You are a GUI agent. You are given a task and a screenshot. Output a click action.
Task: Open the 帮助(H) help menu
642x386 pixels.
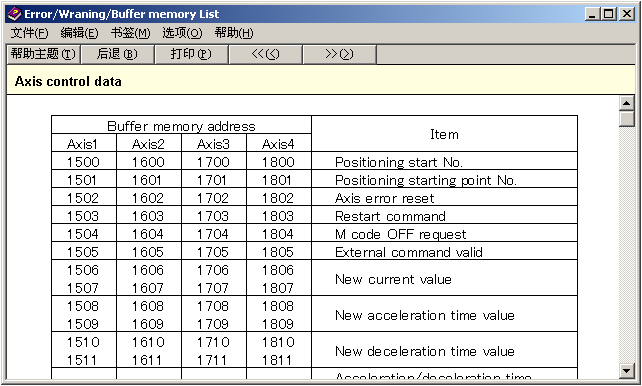[x=234, y=33]
